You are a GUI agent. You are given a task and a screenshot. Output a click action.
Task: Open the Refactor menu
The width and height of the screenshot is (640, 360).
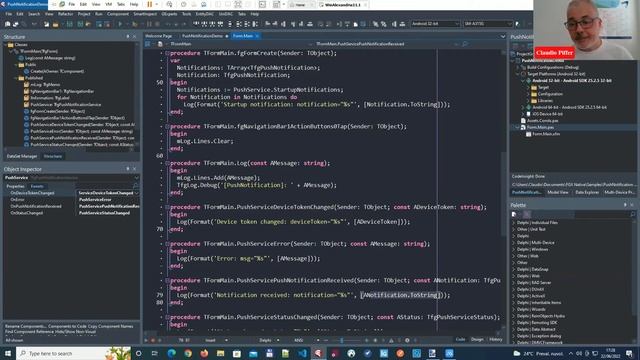(x=65, y=14)
